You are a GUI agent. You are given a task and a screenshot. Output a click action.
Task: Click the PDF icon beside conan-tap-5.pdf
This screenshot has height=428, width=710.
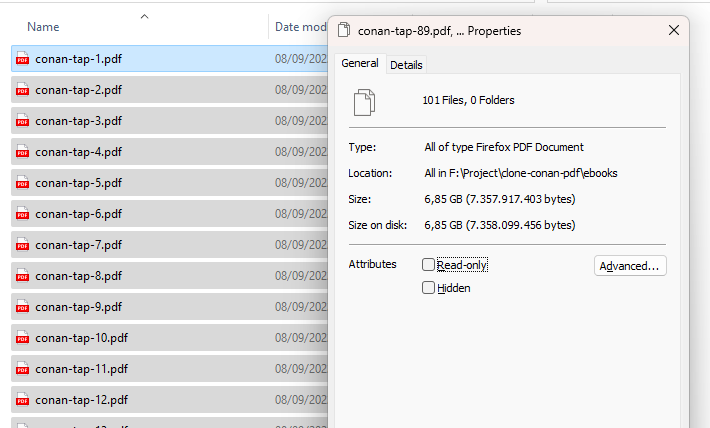(22, 183)
